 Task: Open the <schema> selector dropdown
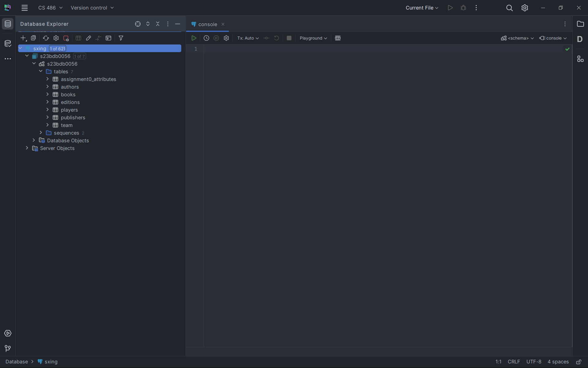(x=517, y=38)
